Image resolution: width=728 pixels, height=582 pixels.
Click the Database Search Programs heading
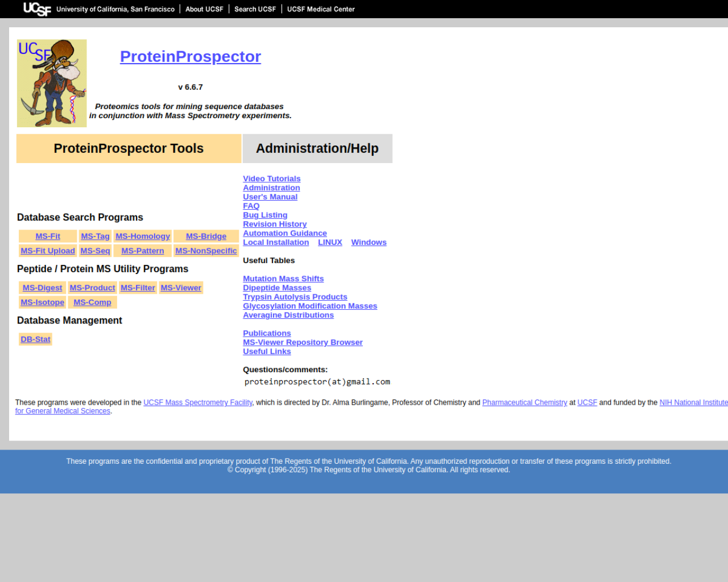point(80,217)
